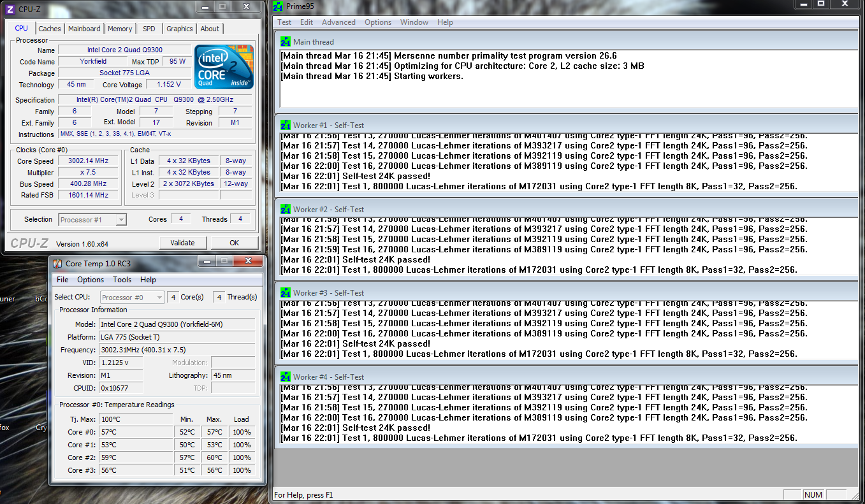Click the Core Temp title bar icon
The width and height of the screenshot is (865, 504).
[x=58, y=263]
